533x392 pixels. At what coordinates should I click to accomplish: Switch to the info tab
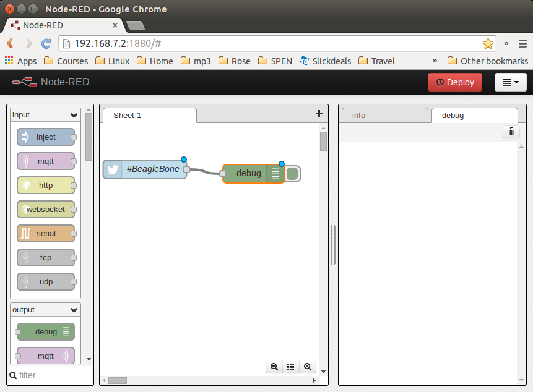(x=384, y=115)
